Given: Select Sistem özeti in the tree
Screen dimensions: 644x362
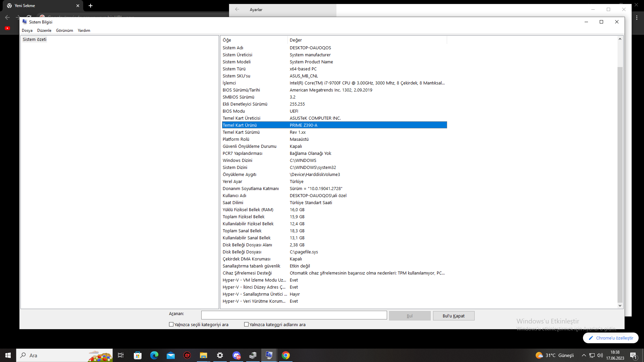Looking at the screenshot, I should [x=35, y=40].
